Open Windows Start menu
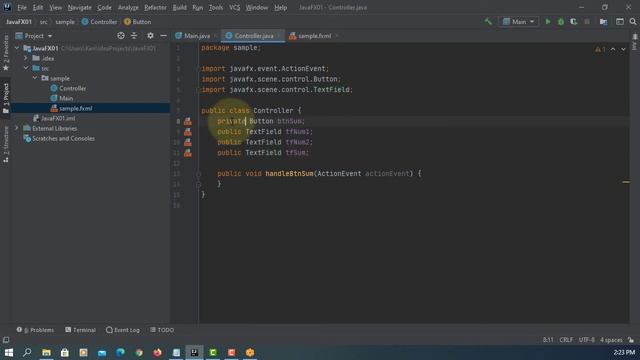The width and height of the screenshot is (640, 360). point(9,352)
